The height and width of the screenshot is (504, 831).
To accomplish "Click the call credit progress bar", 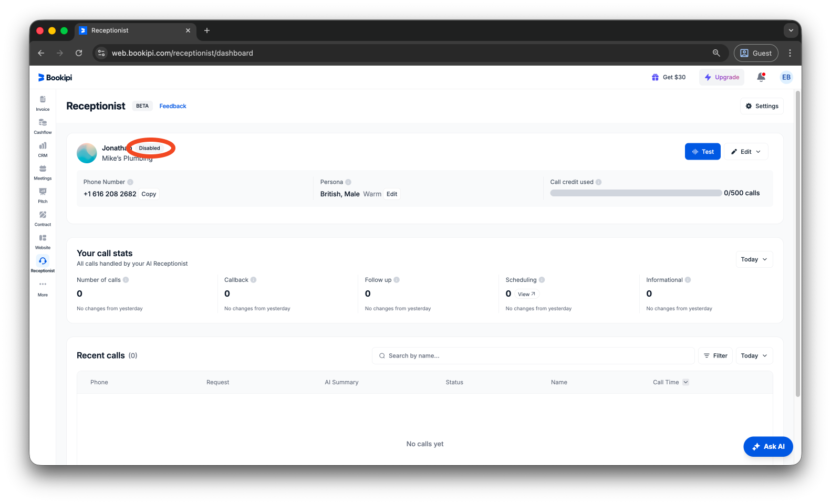I will (x=636, y=193).
